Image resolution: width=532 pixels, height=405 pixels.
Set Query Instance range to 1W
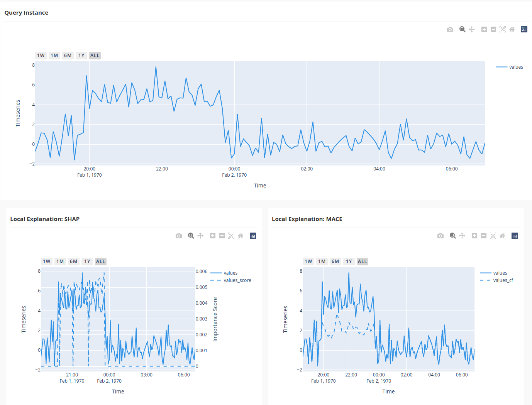(41, 56)
